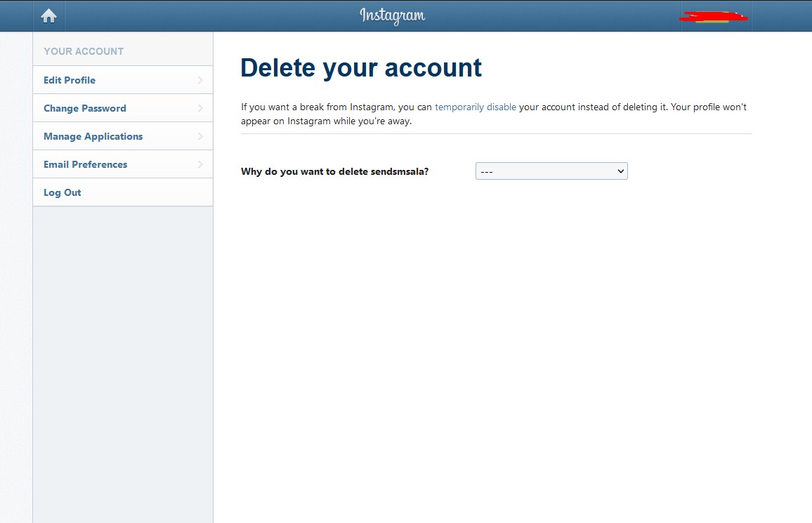812x523 pixels.
Task: Open the redacted username menu at top right
Action: tap(714, 16)
